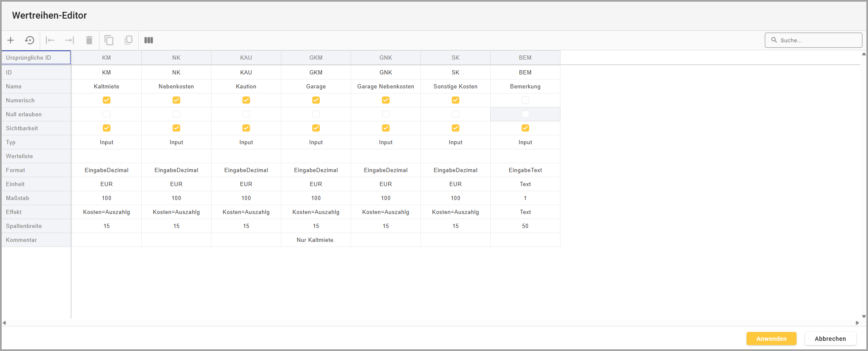Click the Werteliste row label
868x351 pixels.
coord(36,156)
